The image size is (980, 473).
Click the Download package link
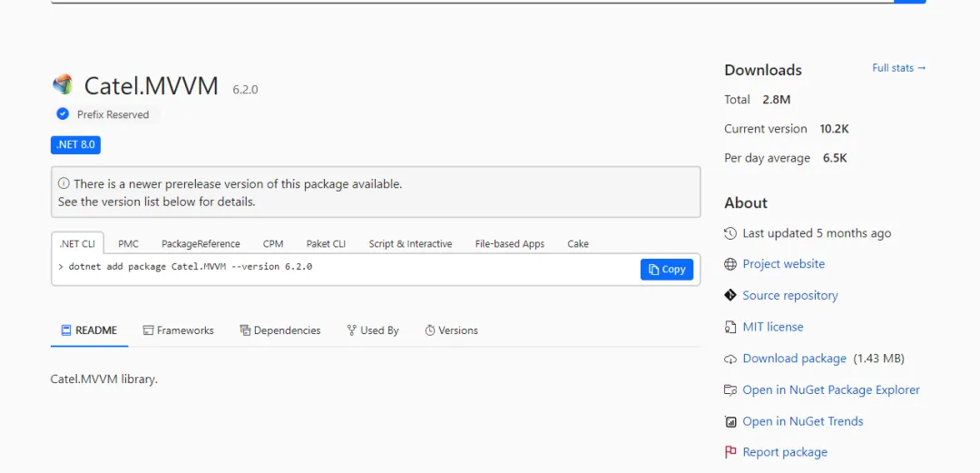(794, 359)
